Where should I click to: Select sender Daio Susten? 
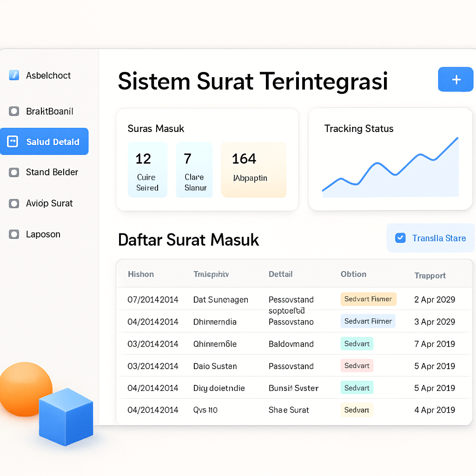coord(215,366)
